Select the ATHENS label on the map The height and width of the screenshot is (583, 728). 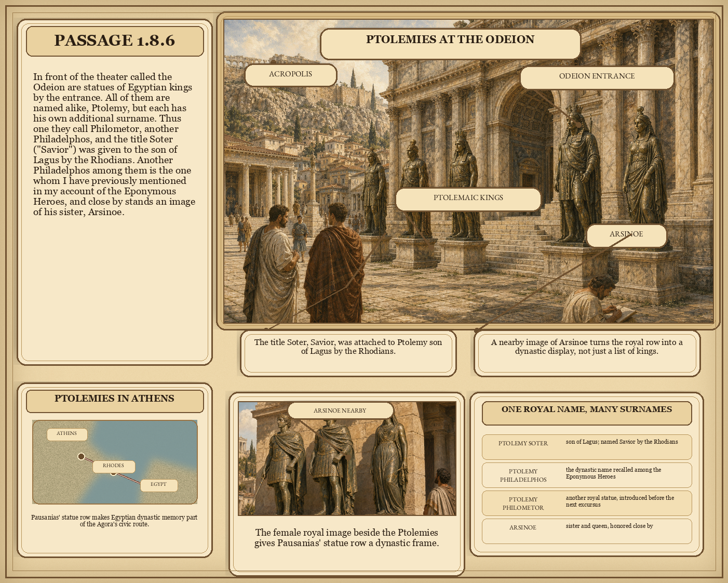[x=67, y=434]
